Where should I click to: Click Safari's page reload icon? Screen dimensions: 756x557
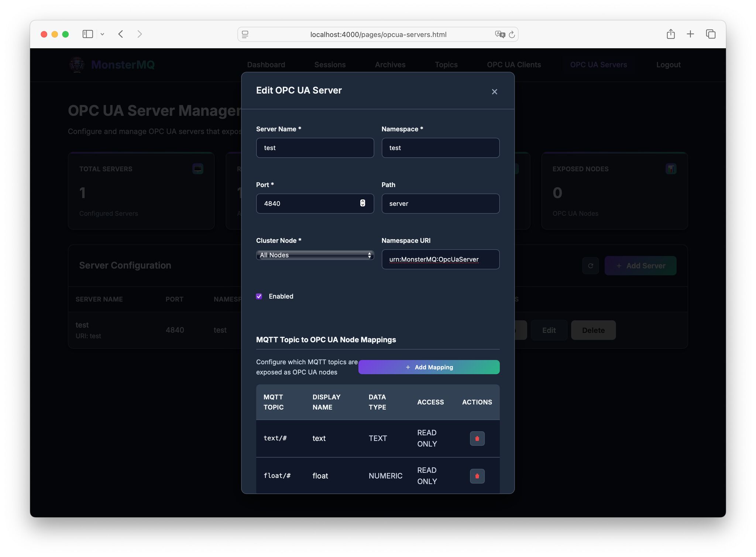click(512, 35)
